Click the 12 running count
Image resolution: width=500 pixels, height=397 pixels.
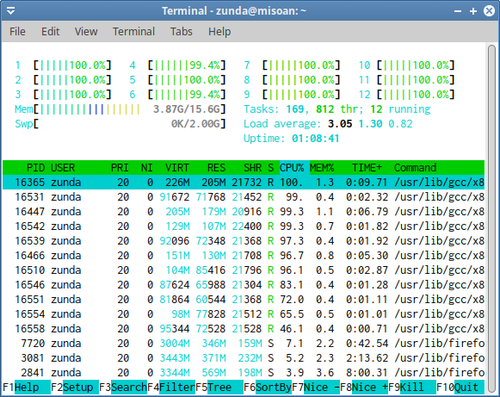tap(400, 109)
